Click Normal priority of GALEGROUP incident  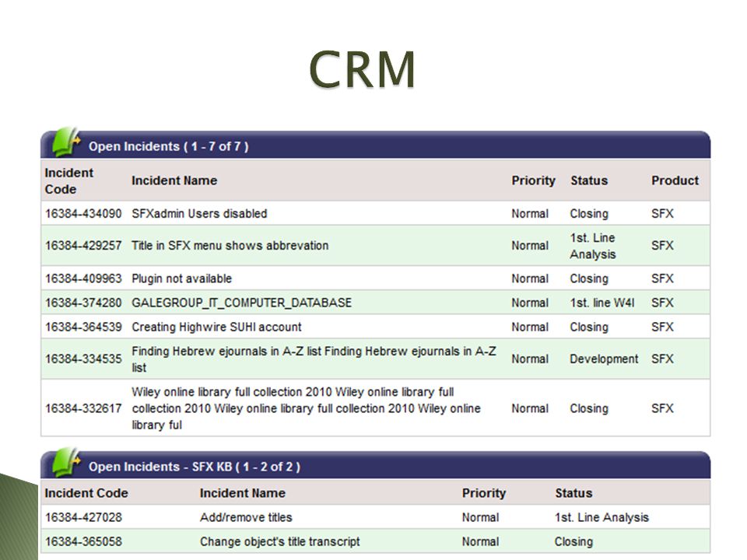click(530, 303)
